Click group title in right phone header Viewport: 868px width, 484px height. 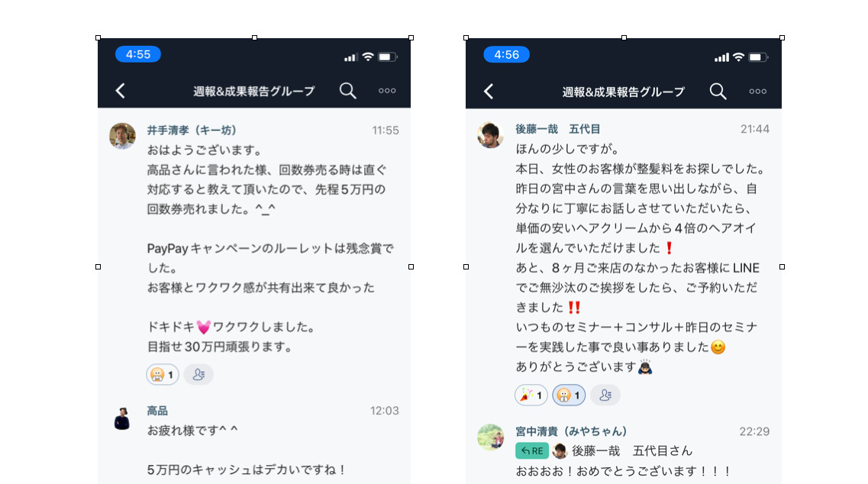pos(623,92)
